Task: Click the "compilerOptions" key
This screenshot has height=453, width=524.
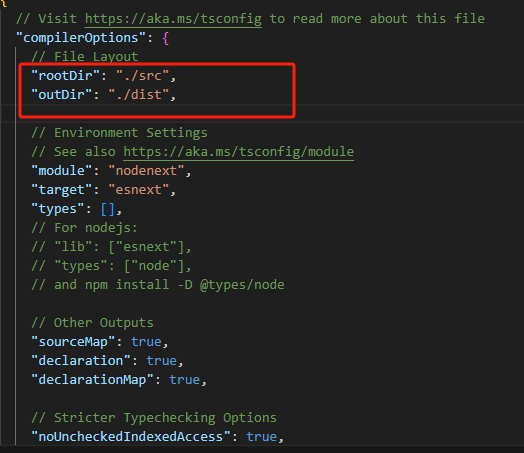Action: click(x=81, y=38)
